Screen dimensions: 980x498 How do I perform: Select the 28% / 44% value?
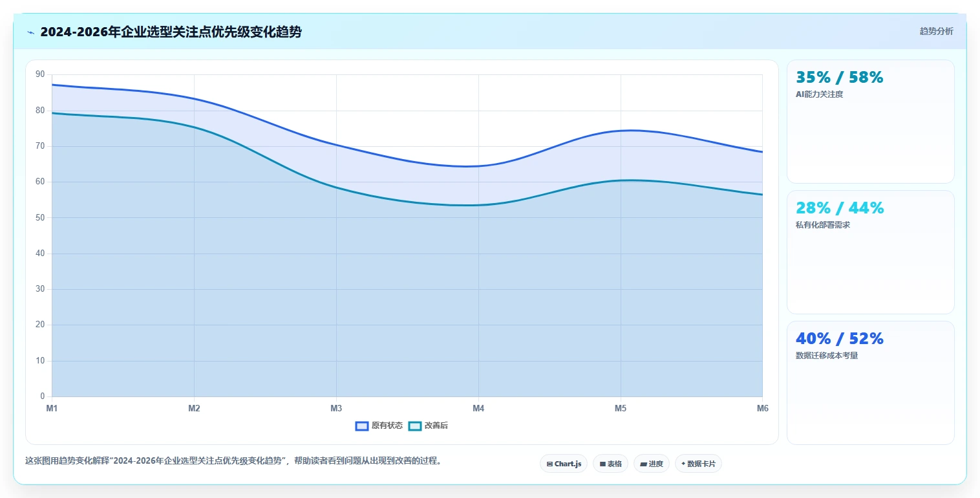(x=839, y=208)
